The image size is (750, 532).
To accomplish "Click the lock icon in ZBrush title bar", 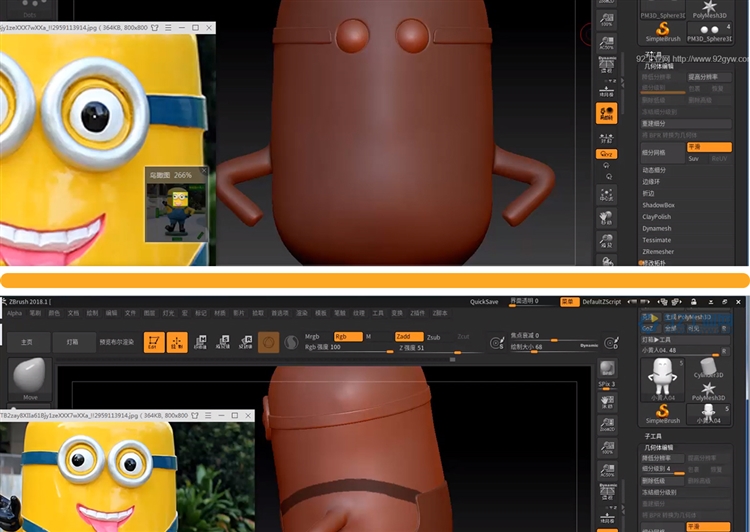I will point(693,302).
